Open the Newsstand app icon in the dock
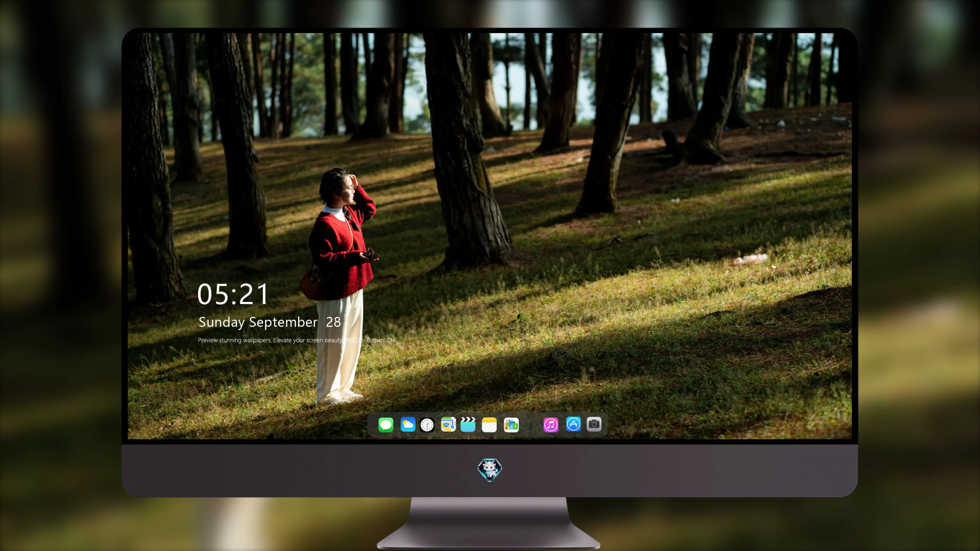 pos(511,425)
